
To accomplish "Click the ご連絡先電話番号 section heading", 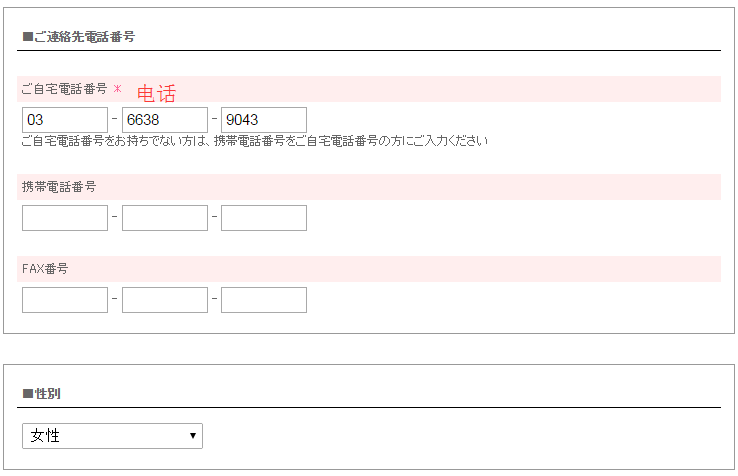I will 78,37.
